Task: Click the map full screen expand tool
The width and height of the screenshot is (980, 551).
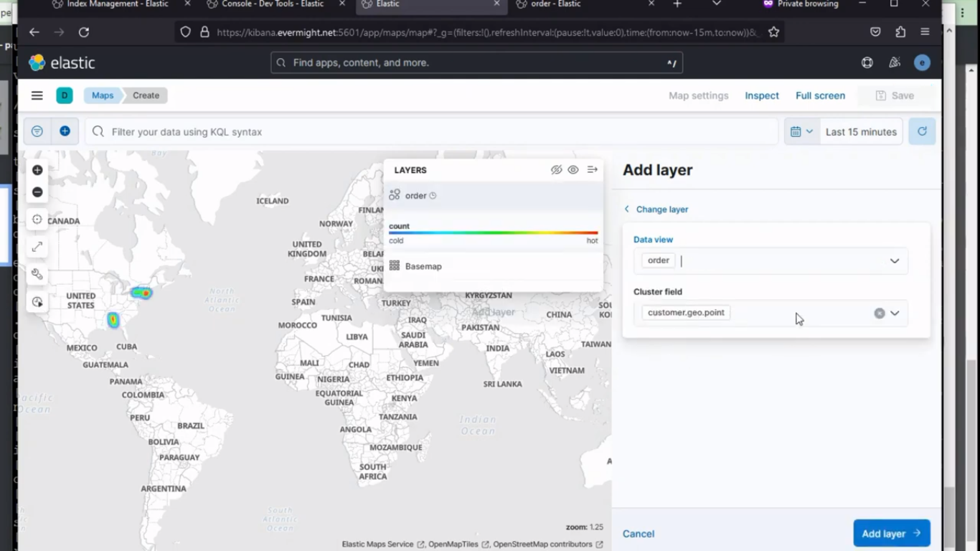Action: (37, 247)
